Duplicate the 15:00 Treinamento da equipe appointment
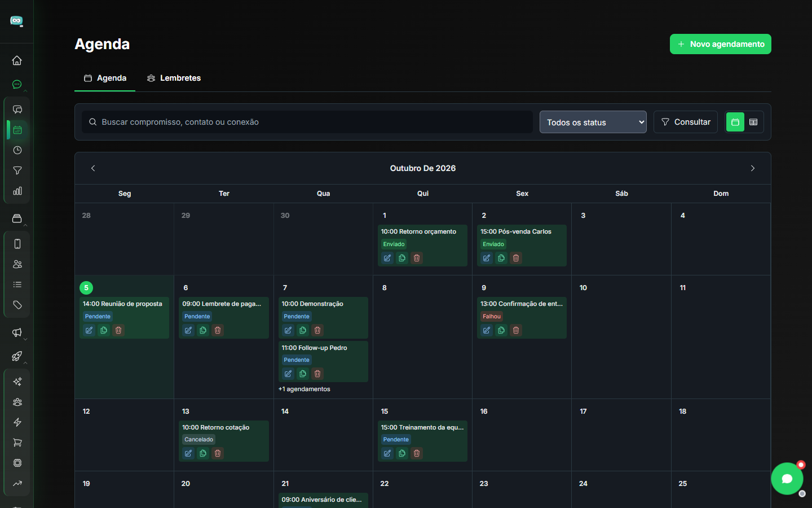Image resolution: width=812 pixels, height=508 pixels. tap(402, 453)
